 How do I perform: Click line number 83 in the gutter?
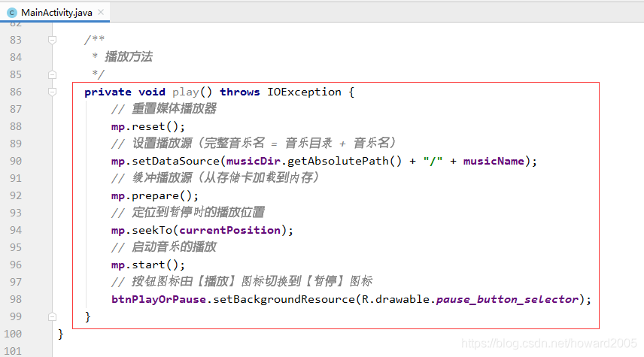pyautogui.click(x=16, y=40)
